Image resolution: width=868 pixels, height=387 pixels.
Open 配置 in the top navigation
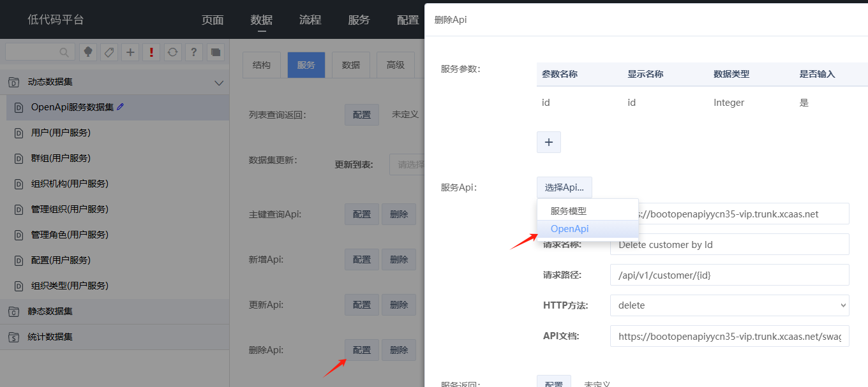[408, 20]
